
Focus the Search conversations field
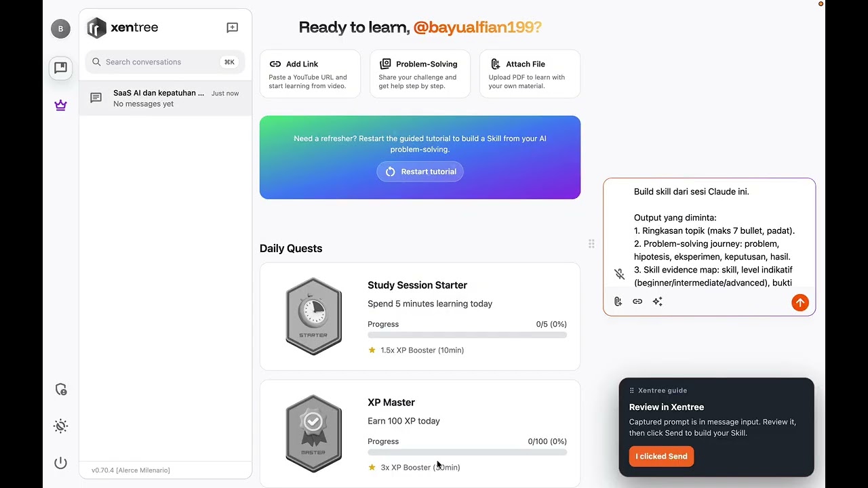coord(165,62)
